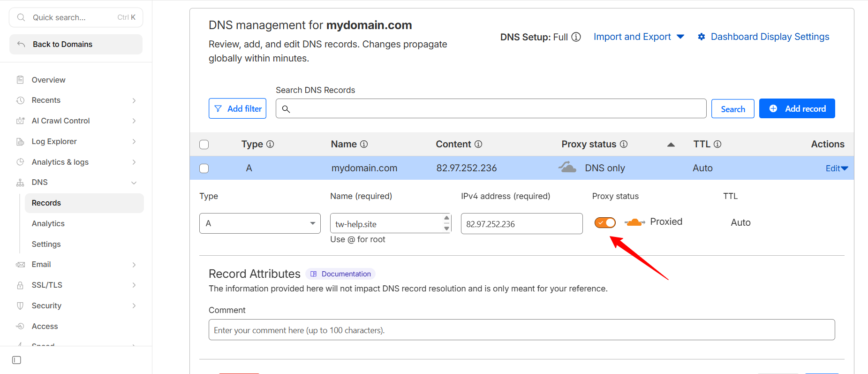Open the record Type dropdown
The height and width of the screenshot is (374, 868).
(x=260, y=223)
